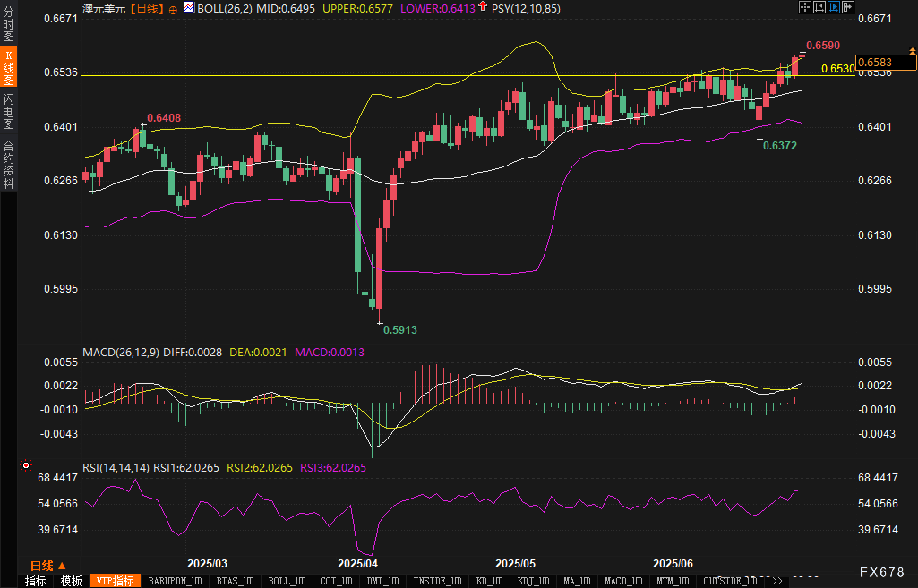
Task: Expand more indicators with the >> chevron
Action: click(x=777, y=581)
